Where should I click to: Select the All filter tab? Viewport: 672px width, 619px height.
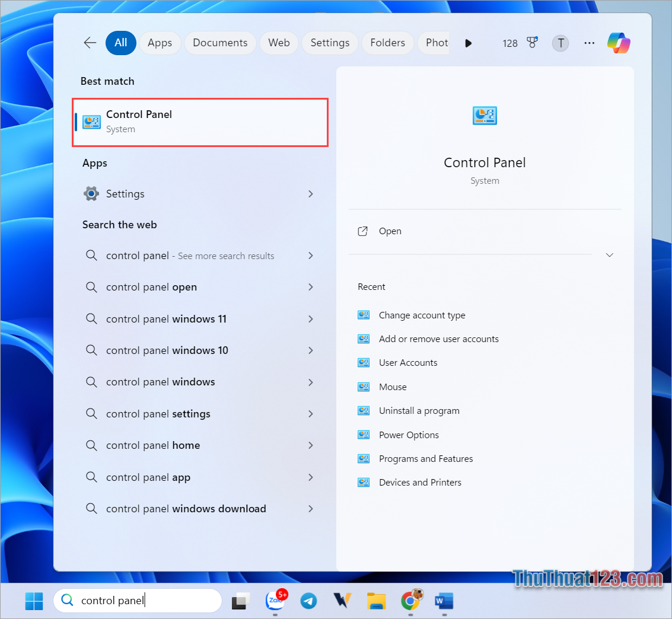point(121,43)
